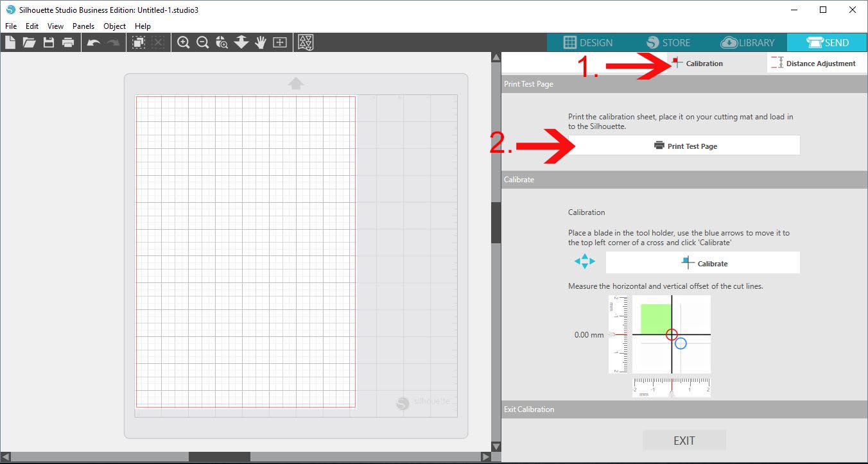Open the Object menu
Screen dimensions: 868x464
[115, 26]
